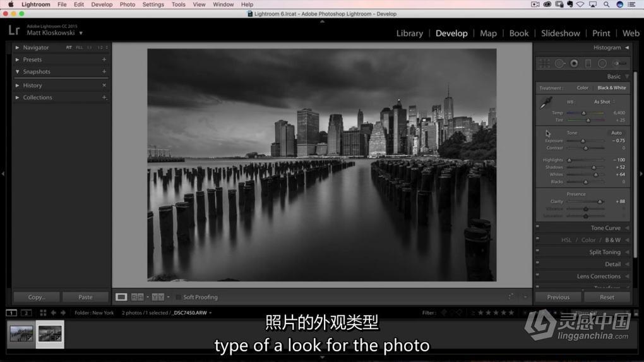Go back with filmstrip left arrow

click(x=54, y=313)
